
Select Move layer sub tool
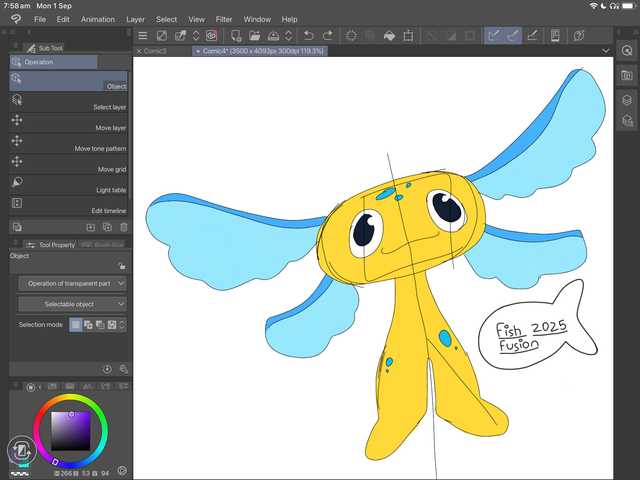coord(68,124)
